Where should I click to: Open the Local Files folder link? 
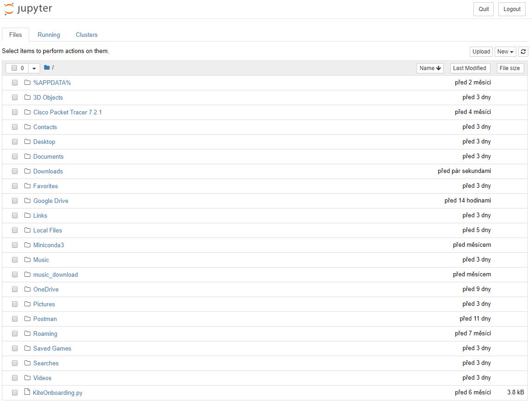[48, 230]
